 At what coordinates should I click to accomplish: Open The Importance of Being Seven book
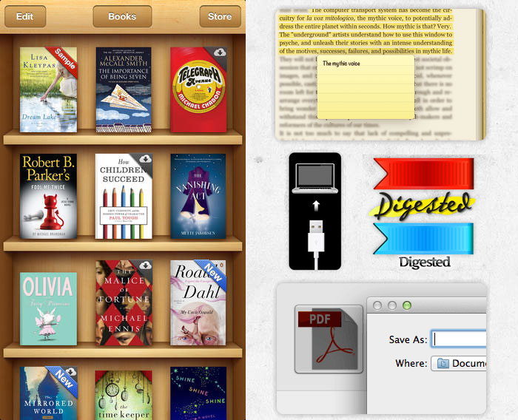tap(124, 89)
